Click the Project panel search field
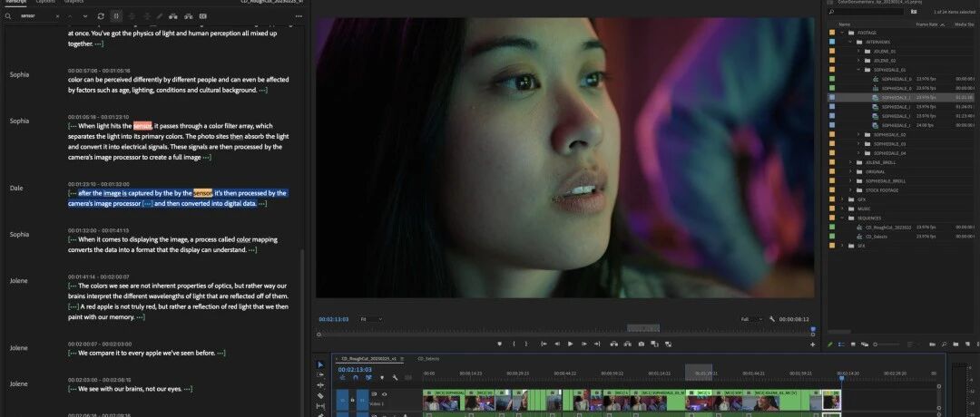The height and width of the screenshot is (417, 980). tap(866, 11)
